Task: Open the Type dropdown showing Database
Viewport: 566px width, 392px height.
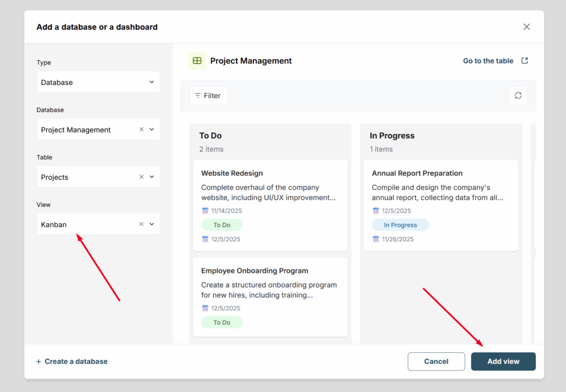Action: (98, 82)
